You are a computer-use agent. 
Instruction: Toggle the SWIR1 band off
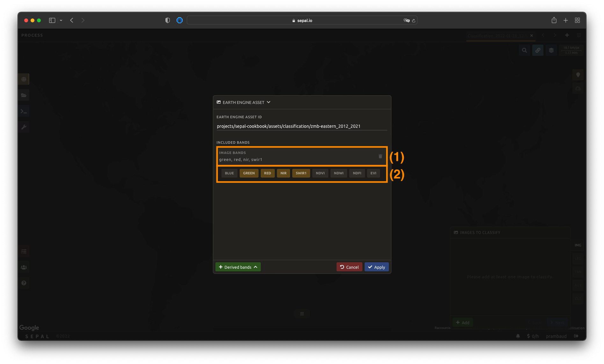coord(301,173)
